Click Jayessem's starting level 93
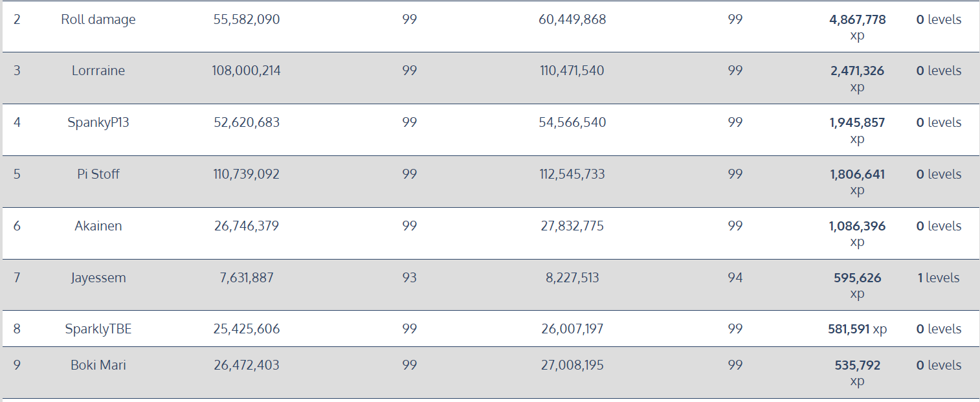Screen dimensions: 980x402 point(409,278)
